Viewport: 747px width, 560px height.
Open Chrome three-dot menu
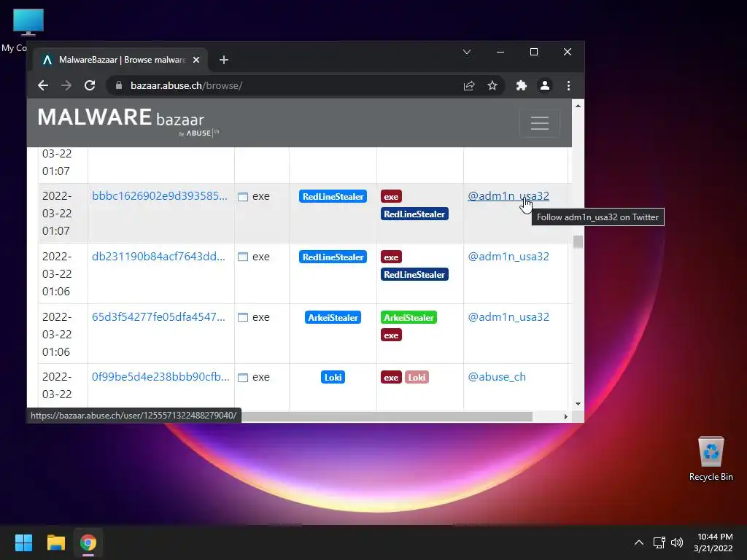pos(568,86)
